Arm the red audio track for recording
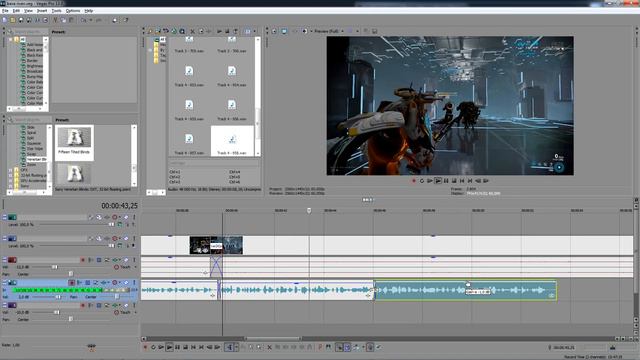This screenshot has height=360, width=640. tap(83, 260)
